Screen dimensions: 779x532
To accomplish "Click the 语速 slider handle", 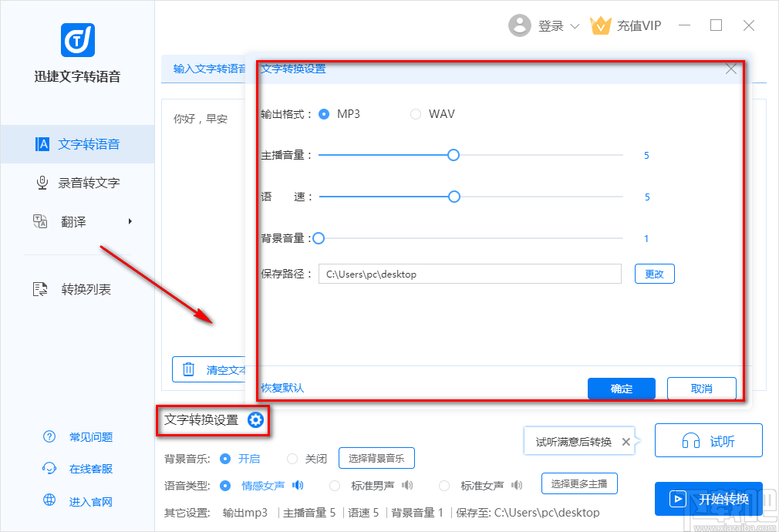I will pos(454,197).
